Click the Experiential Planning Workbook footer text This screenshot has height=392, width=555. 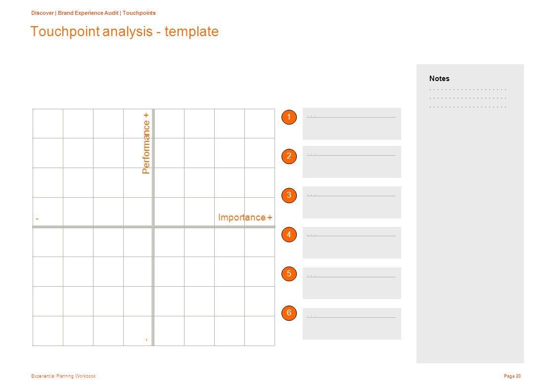coord(63,376)
